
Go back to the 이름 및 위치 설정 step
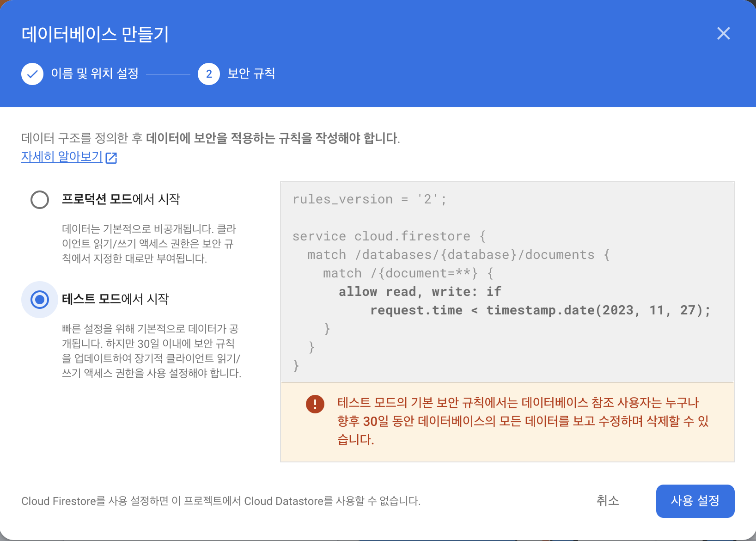click(x=95, y=74)
